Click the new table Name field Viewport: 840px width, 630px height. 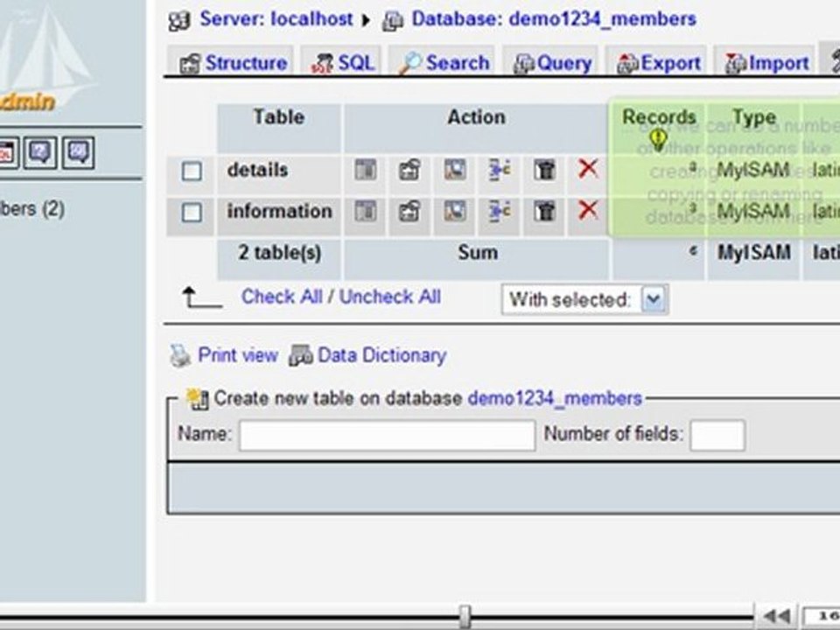(x=387, y=435)
